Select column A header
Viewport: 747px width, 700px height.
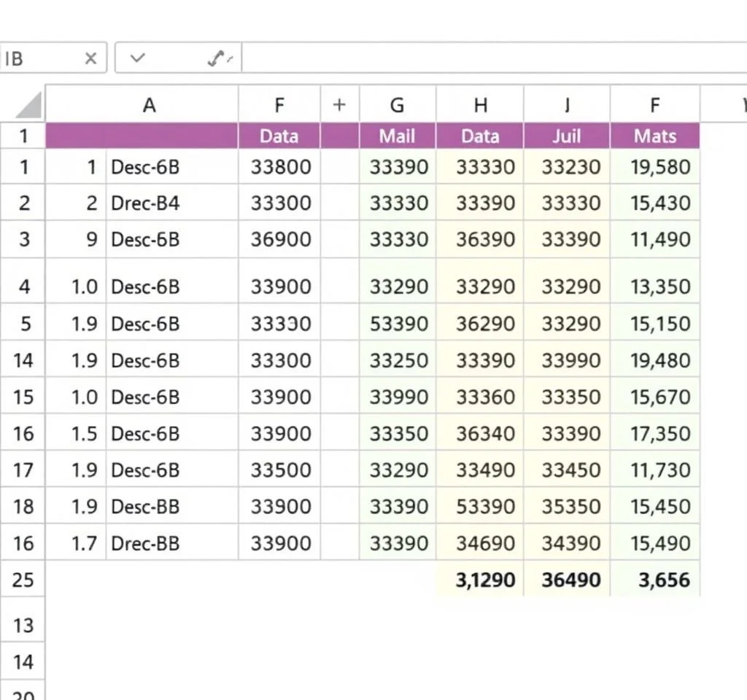click(149, 106)
